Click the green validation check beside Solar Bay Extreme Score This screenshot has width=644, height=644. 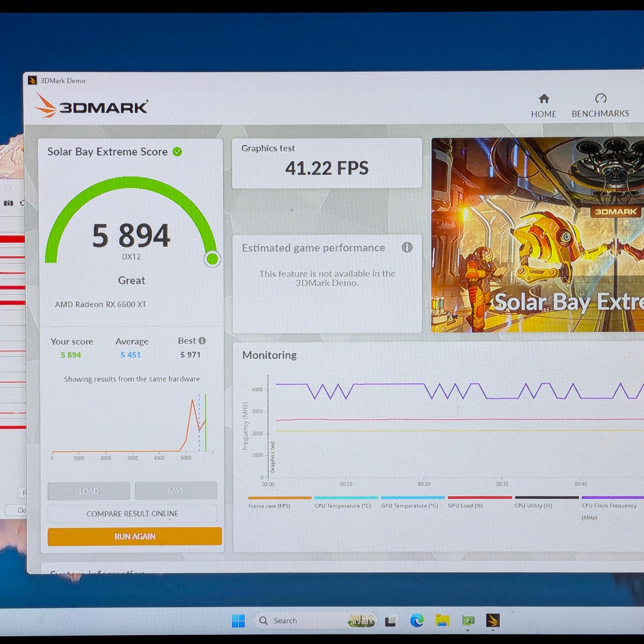coord(177,152)
